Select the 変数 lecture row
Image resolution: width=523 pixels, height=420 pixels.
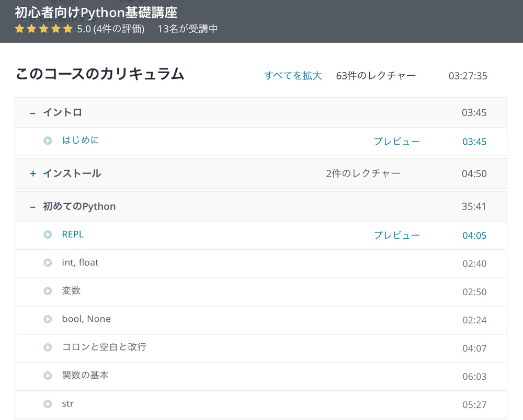coord(261,292)
